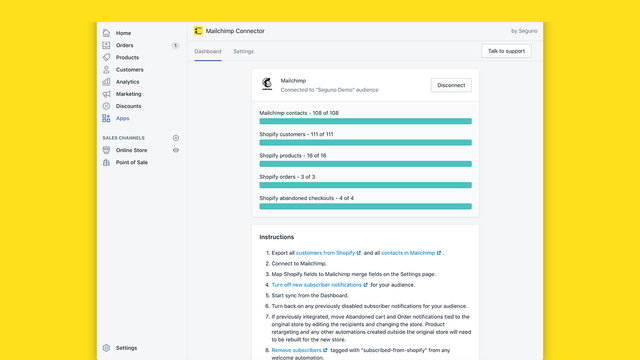640x360 pixels.
Task: Click the Home house icon in sidebar
Action: [106, 33]
